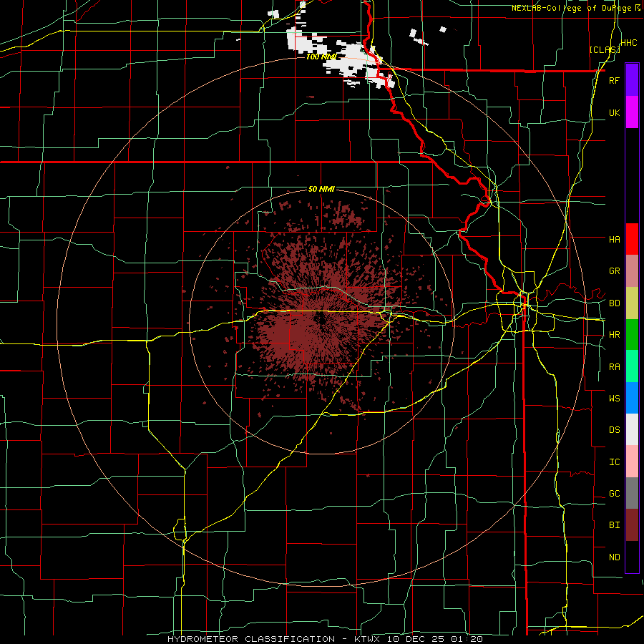Viewport: 644px width, 644px height.
Task: Click the "HHC" product code text
Action: pos(629,43)
